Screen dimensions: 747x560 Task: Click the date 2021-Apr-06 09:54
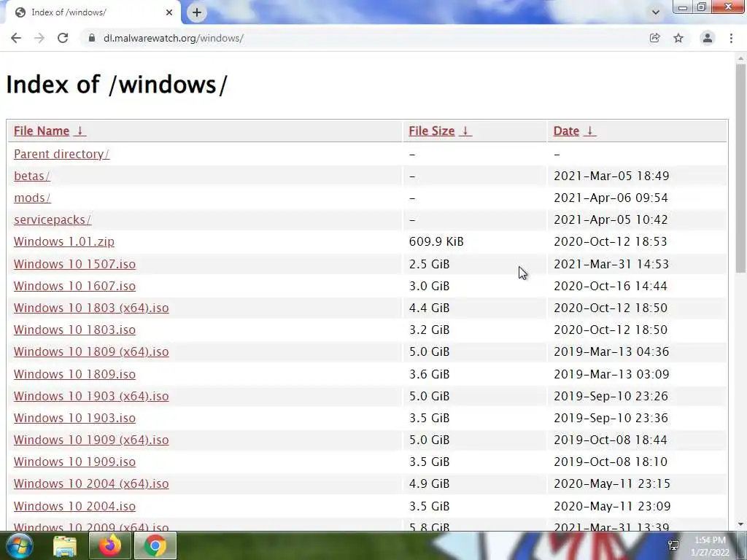pyautogui.click(x=611, y=198)
